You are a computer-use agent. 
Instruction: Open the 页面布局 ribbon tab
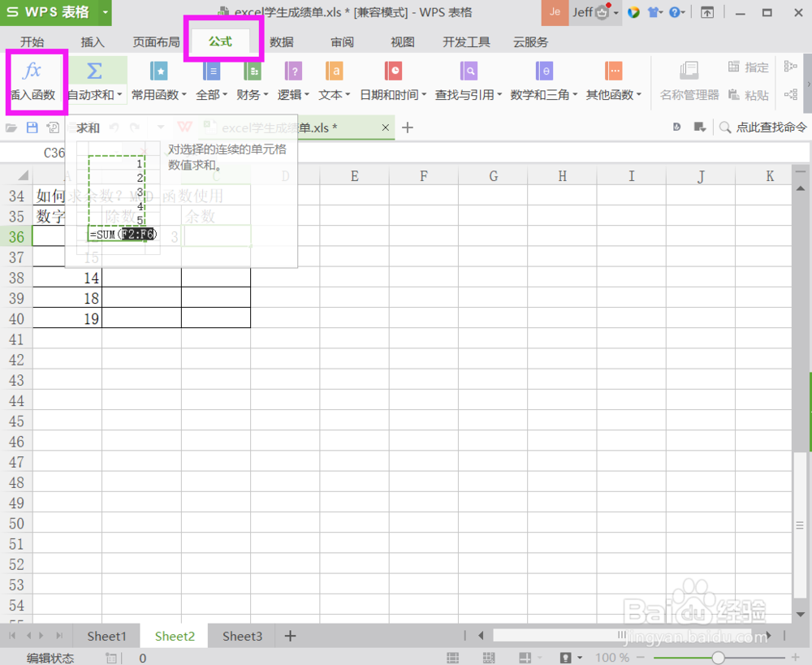[156, 42]
